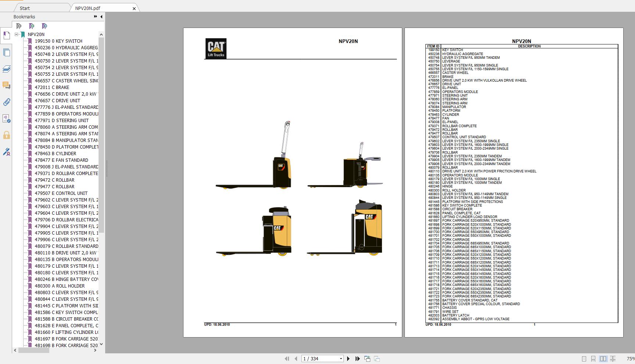Open the page number dropdown arrow

point(341,358)
